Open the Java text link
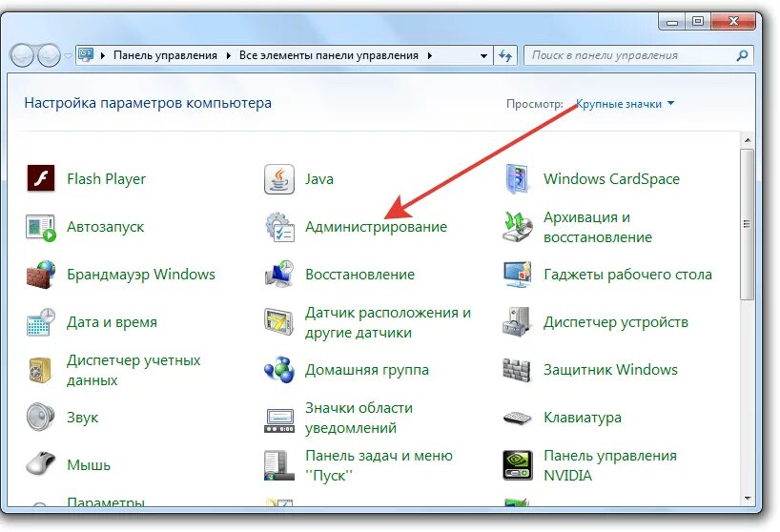This screenshot has height=532, width=780. (x=319, y=179)
